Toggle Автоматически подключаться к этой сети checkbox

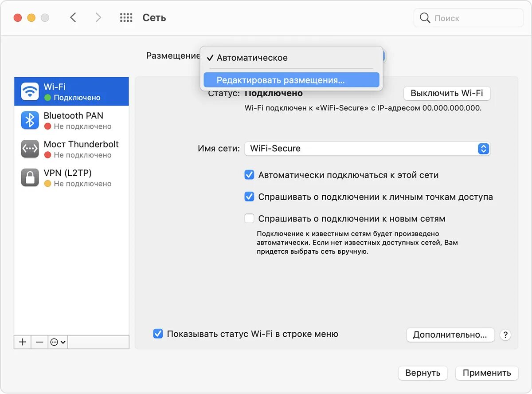[249, 175]
